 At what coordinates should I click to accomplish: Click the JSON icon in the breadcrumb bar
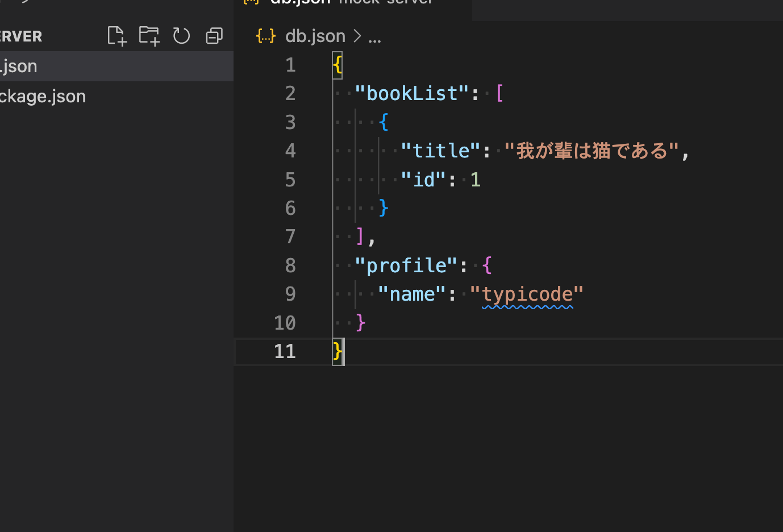click(x=265, y=35)
